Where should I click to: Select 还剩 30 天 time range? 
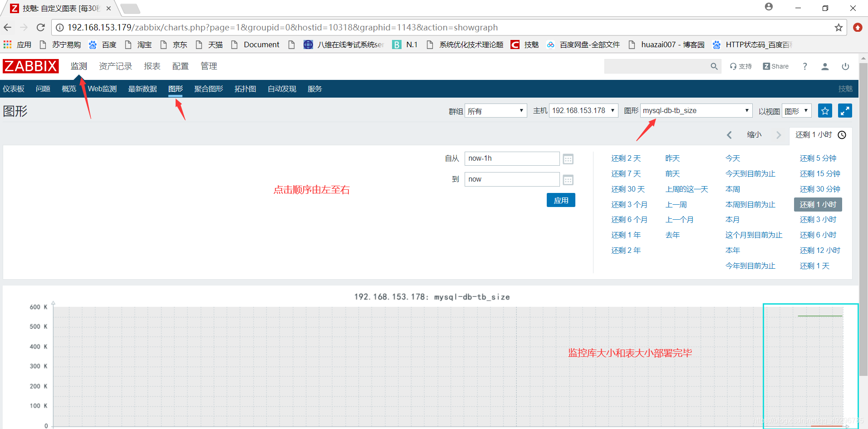click(628, 189)
